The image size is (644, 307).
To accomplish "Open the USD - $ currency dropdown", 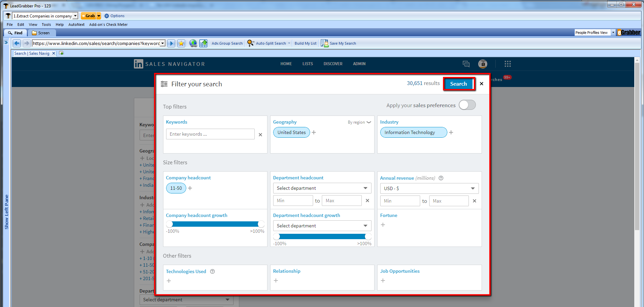I will pos(429,188).
